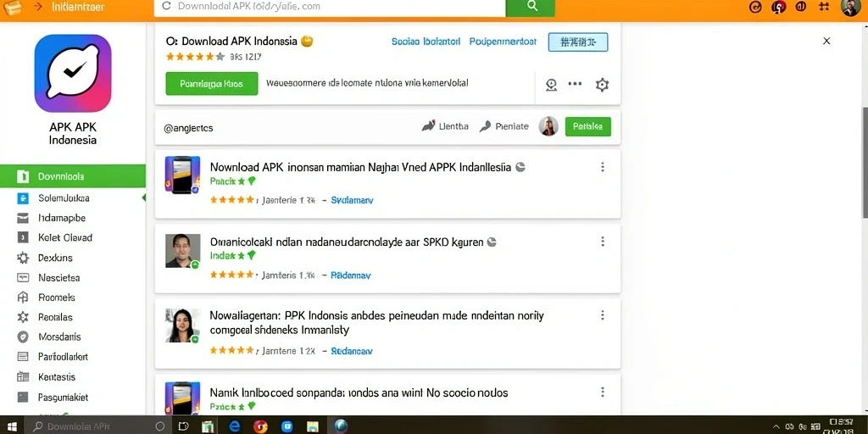Open kebab menu on SPKD kguren listing
Image resolution: width=868 pixels, height=434 pixels.
tap(603, 242)
